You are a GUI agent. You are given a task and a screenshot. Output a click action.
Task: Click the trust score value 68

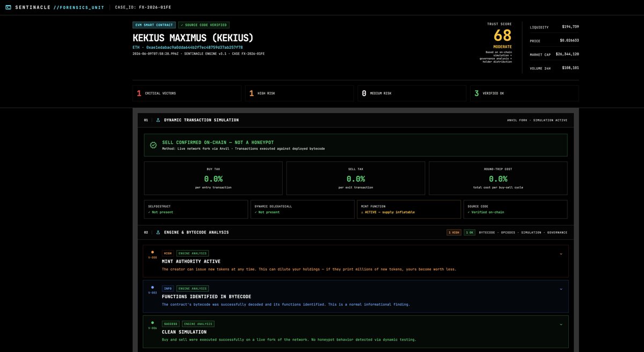pyautogui.click(x=502, y=35)
